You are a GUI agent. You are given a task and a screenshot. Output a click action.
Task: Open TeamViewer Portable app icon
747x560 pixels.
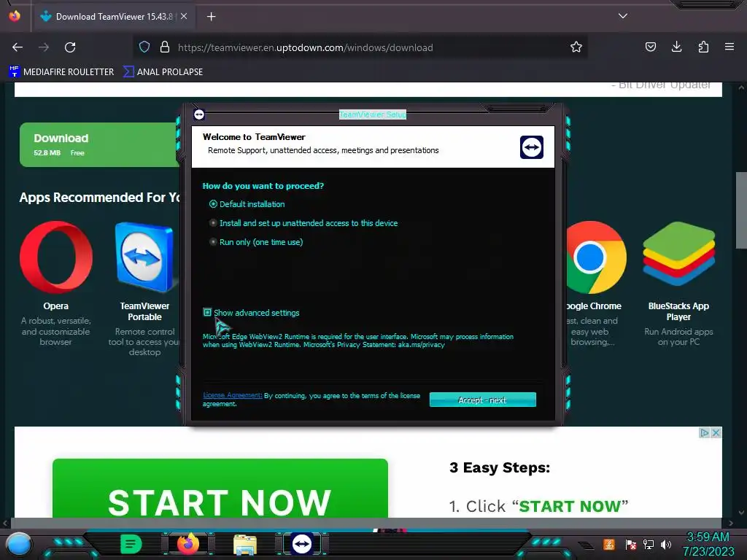point(144,257)
